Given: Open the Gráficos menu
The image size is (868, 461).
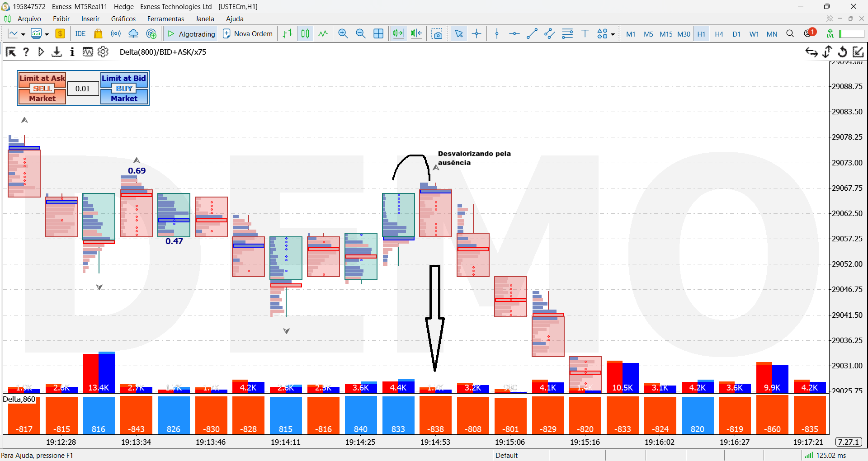Looking at the screenshot, I should coord(123,19).
